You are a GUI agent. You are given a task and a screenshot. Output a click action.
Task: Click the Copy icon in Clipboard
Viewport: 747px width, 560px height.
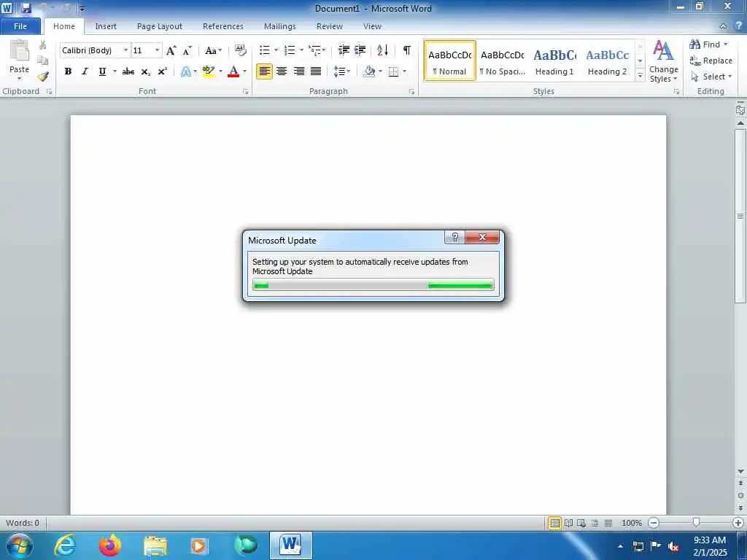tap(43, 61)
